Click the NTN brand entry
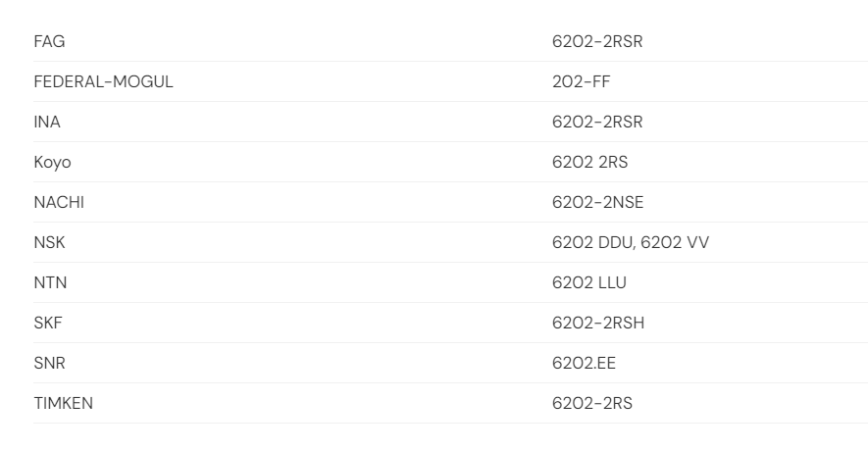868x451 pixels. coord(50,282)
